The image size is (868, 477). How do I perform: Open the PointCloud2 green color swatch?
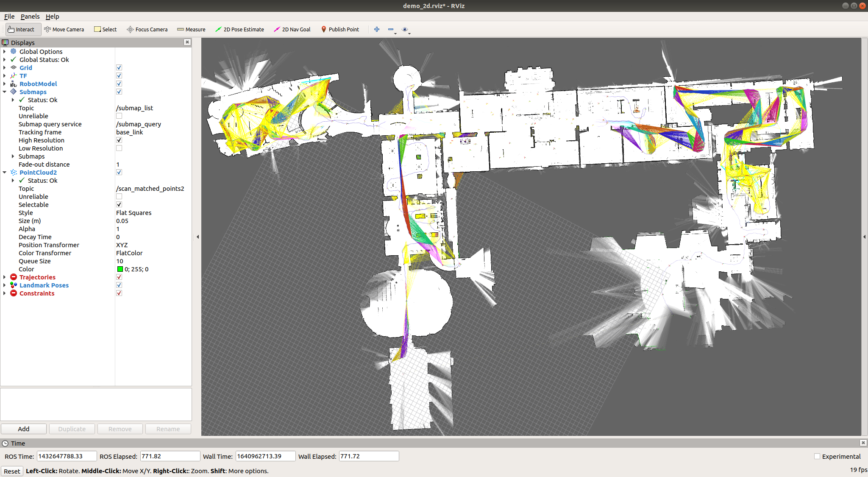(x=120, y=269)
